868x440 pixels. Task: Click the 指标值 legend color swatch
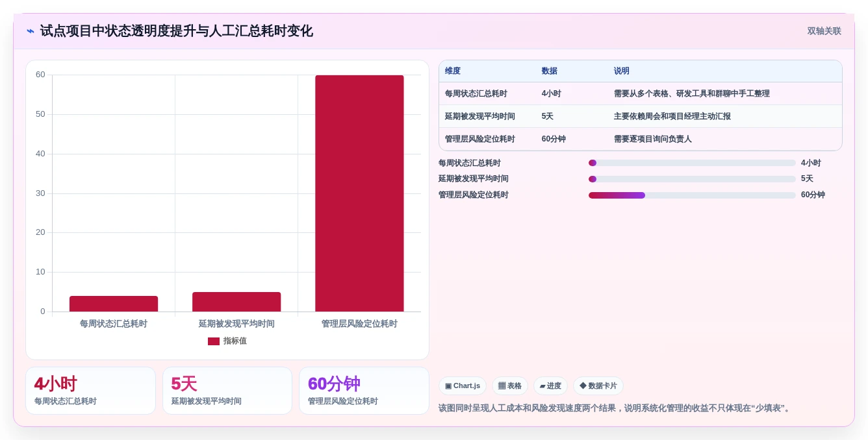click(213, 341)
